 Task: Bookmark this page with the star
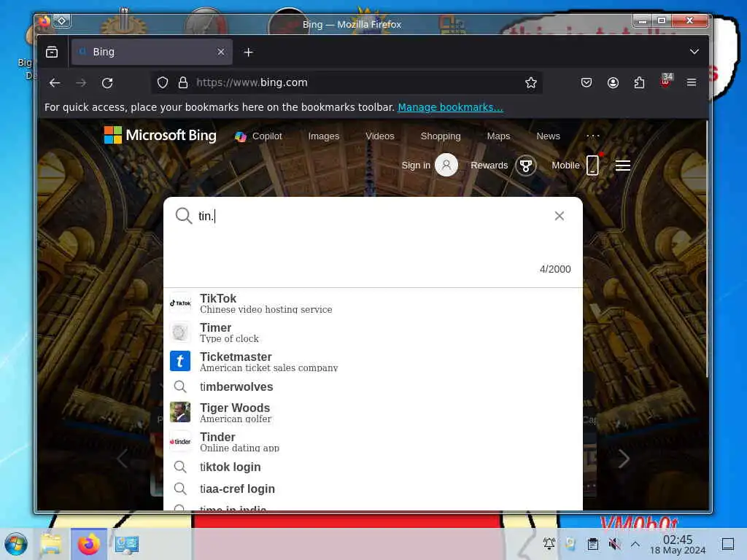tap(531, 82)
